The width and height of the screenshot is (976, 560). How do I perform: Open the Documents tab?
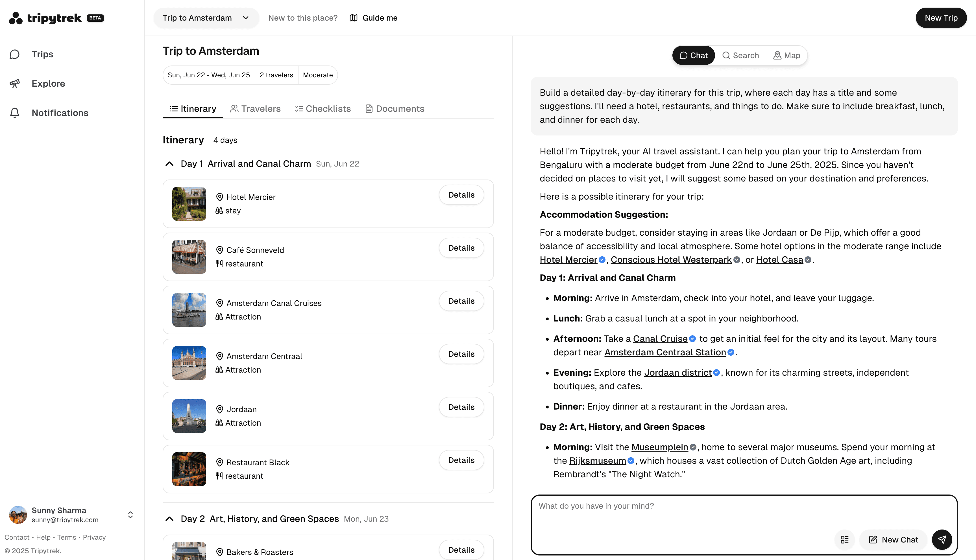[394, 109]
